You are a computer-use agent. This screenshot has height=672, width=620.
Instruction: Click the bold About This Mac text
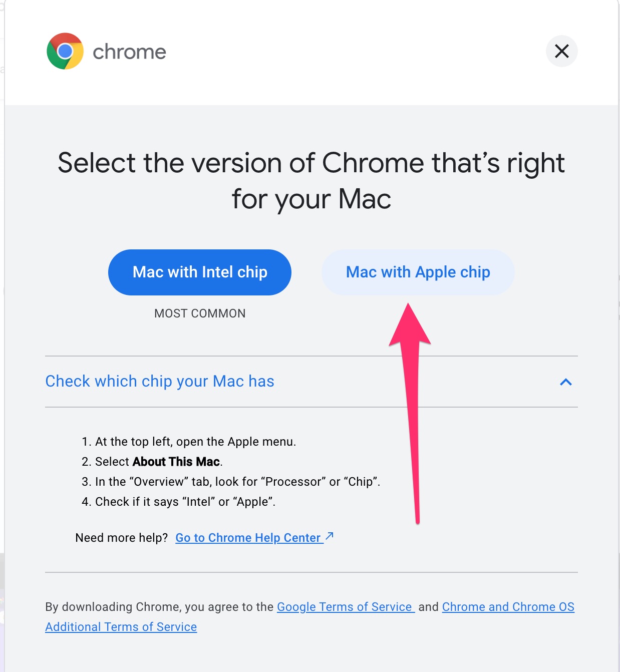point(176,462)
